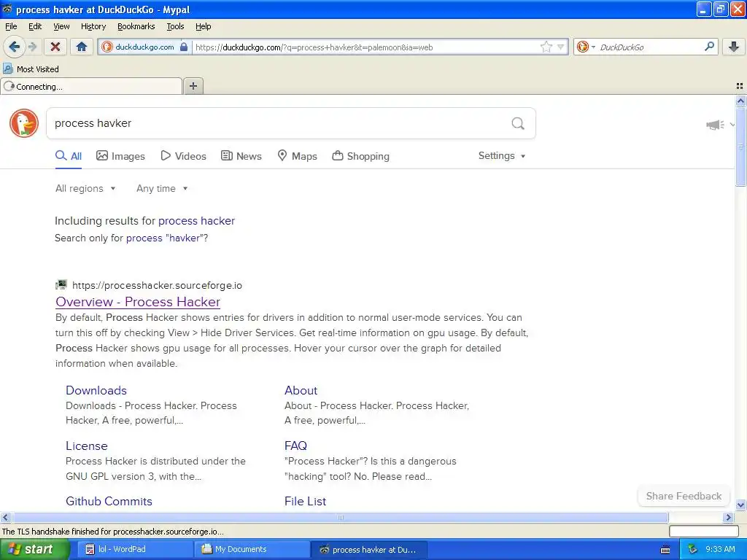Click the horizontal scrollbar left arrow

click(5, 517)
